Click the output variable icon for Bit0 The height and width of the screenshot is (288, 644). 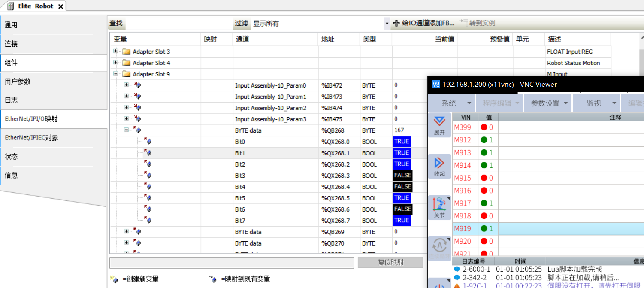(x=148, y=142)
